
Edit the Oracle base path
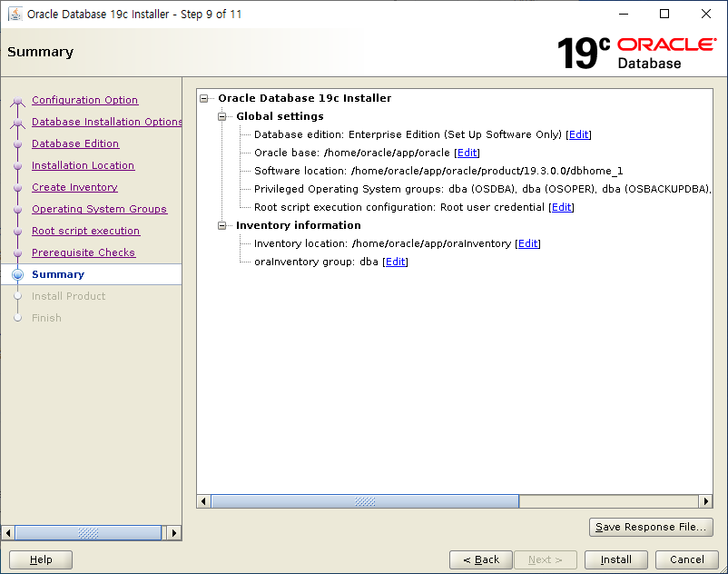point(467,153)
